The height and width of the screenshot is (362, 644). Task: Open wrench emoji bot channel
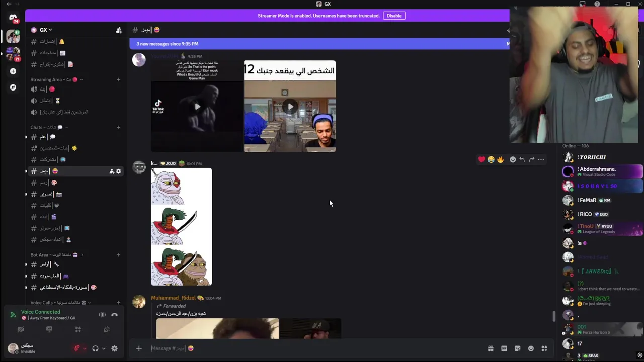74,264
